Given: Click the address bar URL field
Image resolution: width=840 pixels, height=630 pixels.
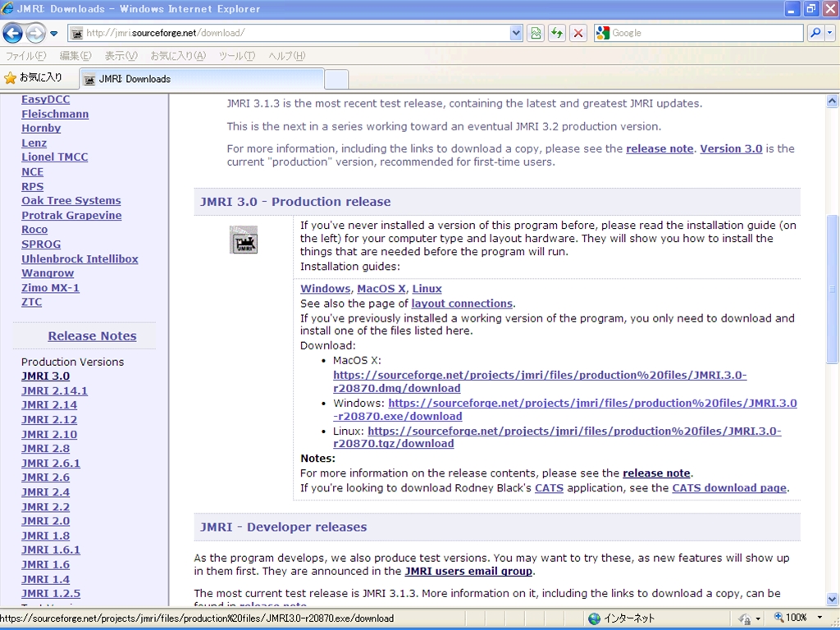Looking at the screenshot, I should point(296,33).
